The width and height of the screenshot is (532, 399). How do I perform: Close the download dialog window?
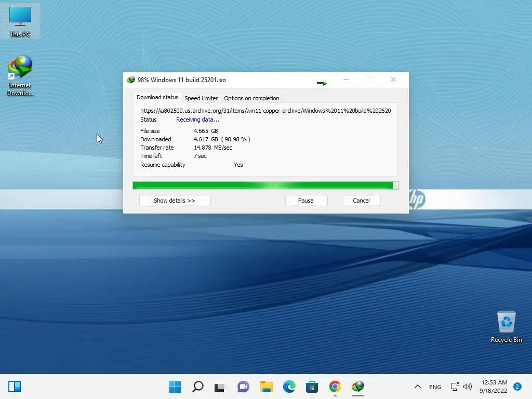coord(393,79)
